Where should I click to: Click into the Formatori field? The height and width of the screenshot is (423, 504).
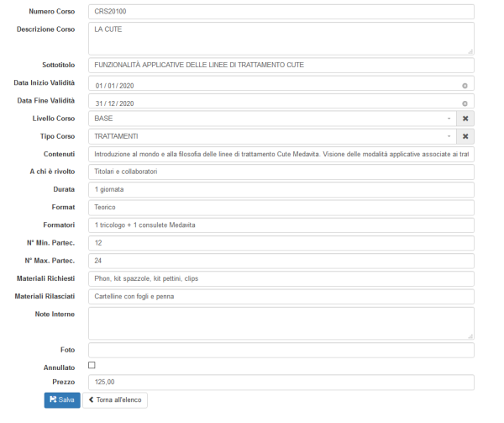281,225
